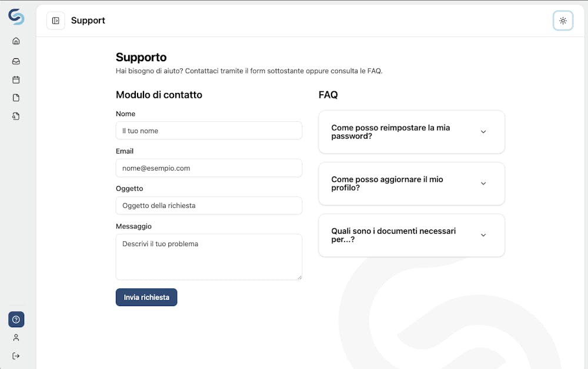588x369 pixels.
Task: Click the Oggetto della richiesta field
Action: tap(209, 205)
